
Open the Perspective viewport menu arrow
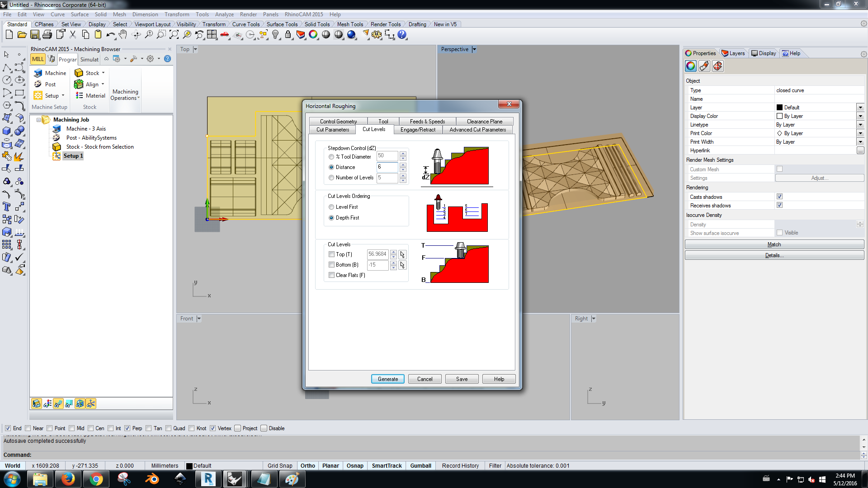pos(474,49)
